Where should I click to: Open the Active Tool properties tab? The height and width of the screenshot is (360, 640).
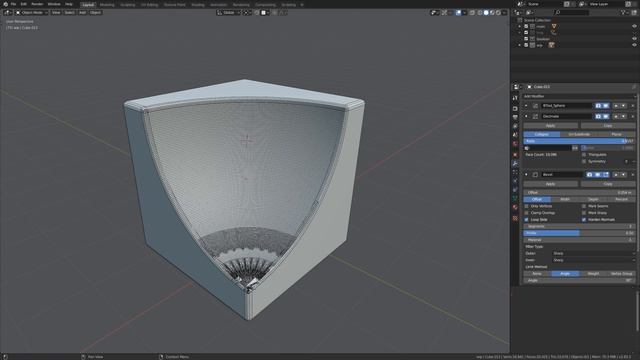click(515, 98)
